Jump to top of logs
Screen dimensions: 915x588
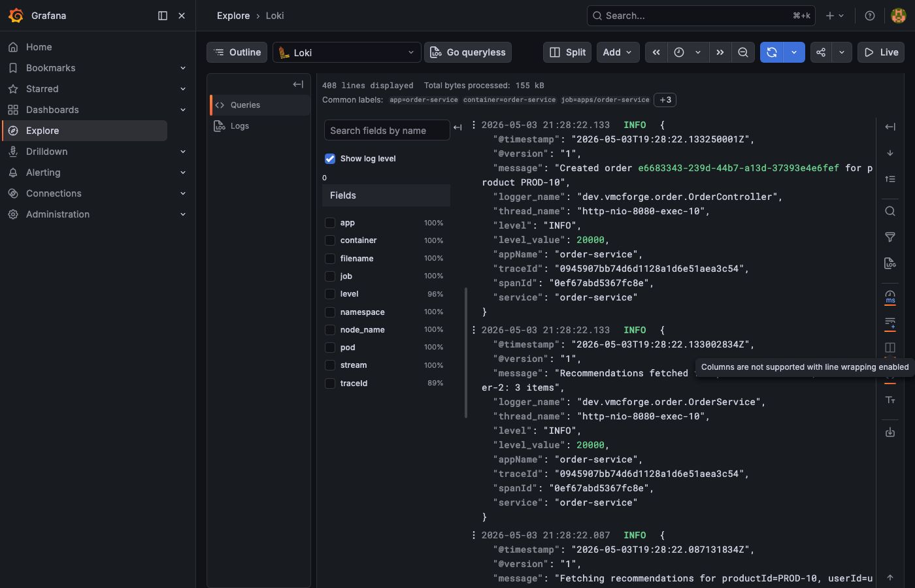coord(890,578)
